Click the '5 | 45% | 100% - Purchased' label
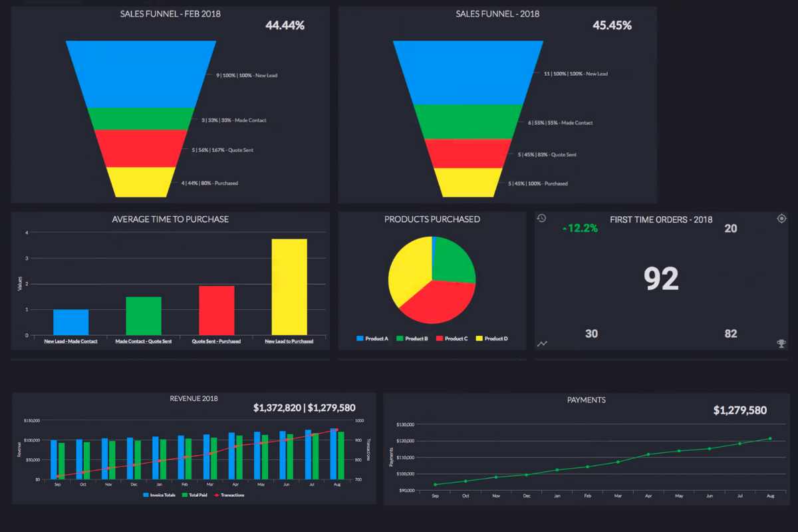This screenshot has height=532, width=798. click(x=539, y=184)
